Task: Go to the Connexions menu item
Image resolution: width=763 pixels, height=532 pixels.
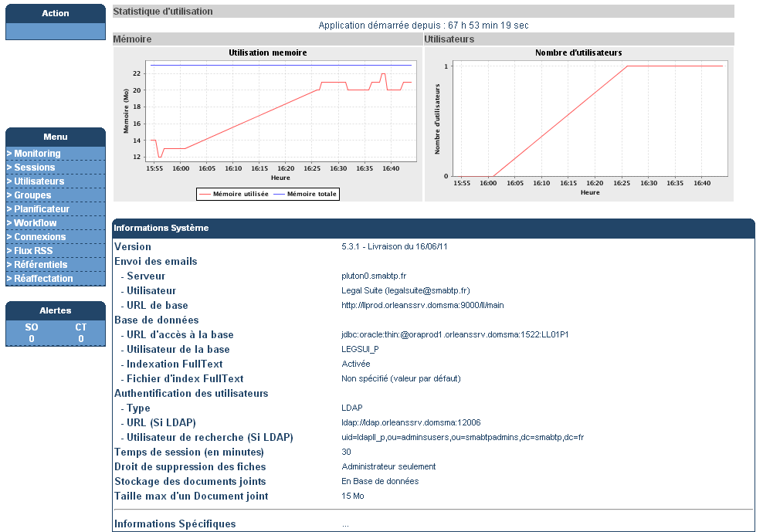Action: click(56, 236)
